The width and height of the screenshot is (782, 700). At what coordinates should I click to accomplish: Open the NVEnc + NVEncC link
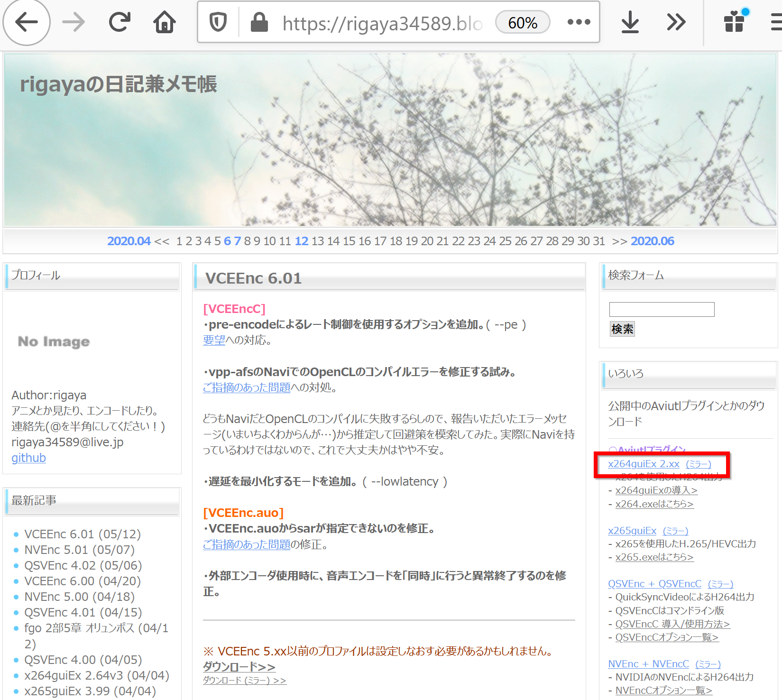[648, 664]
